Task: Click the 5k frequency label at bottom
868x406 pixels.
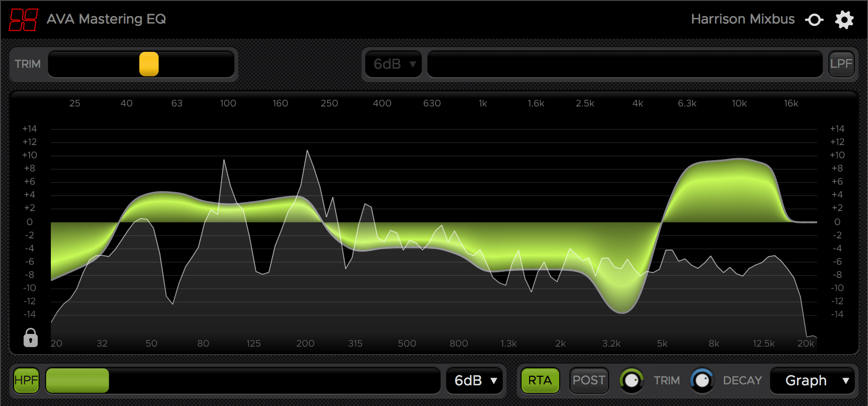Action: pyautogui.click(x=662, y=343)
